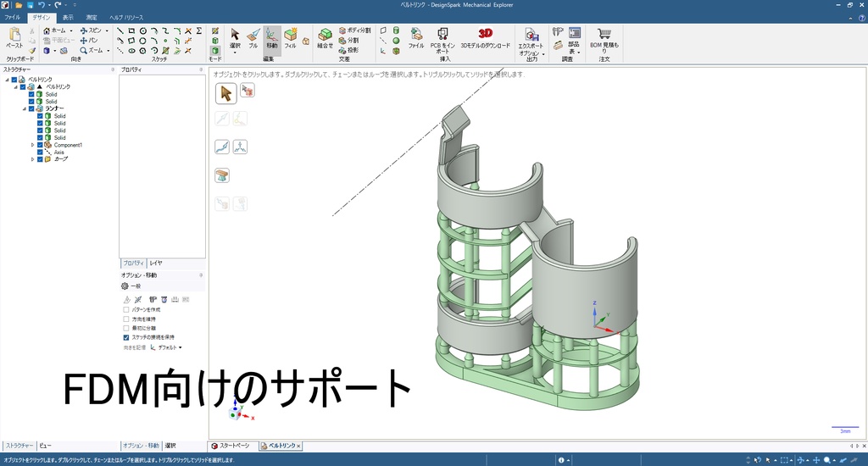Enable パターンを作成 (create pattern) checkbox

click(x=126, y=310)
